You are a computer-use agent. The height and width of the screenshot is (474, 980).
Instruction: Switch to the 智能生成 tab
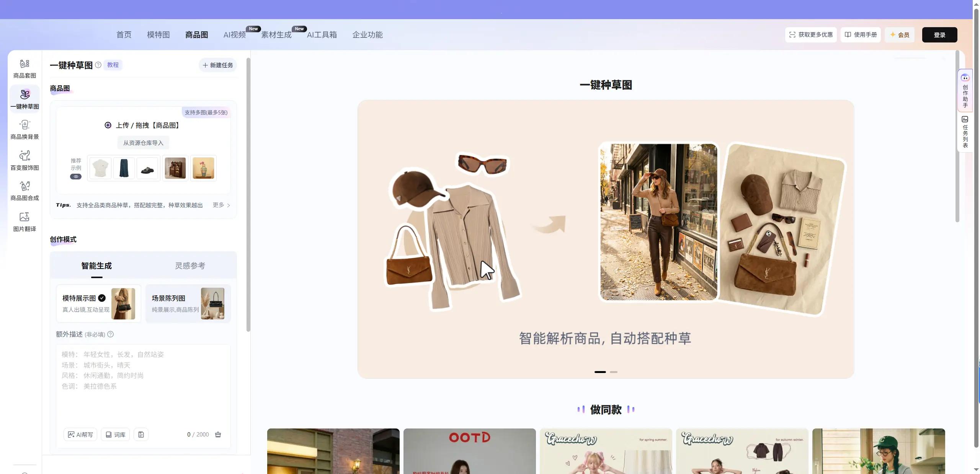coord(96,266)
